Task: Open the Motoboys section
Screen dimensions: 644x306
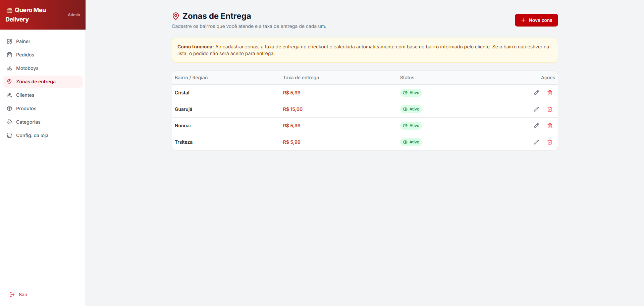Action: point(27,68)
